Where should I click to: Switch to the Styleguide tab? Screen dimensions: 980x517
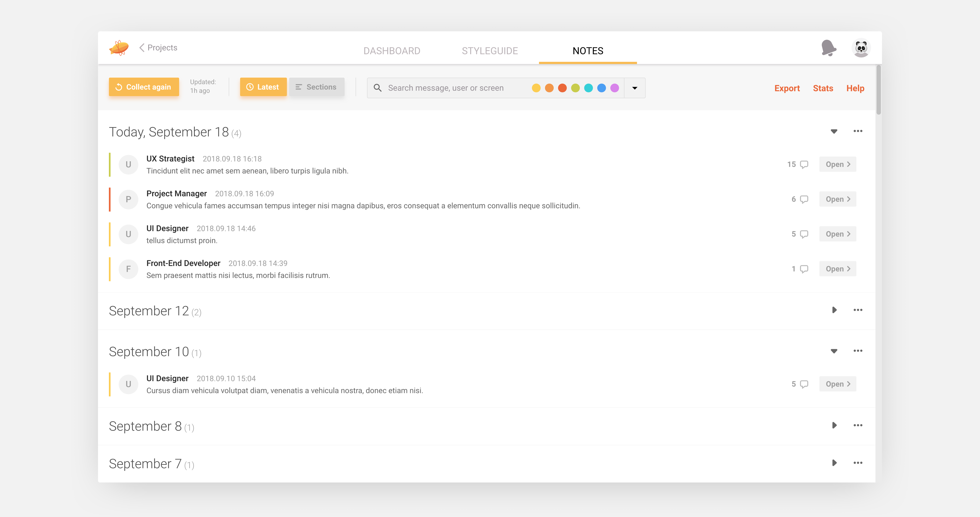tap(490, 51)
